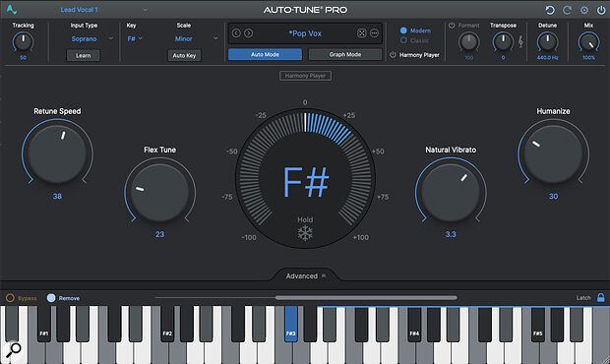Click the F#2 piano key
Screen dimensions: 610x364
coord(167,324)
